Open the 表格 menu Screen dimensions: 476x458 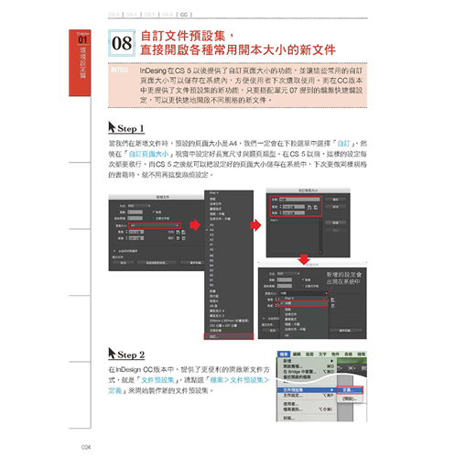click(348, 354)
